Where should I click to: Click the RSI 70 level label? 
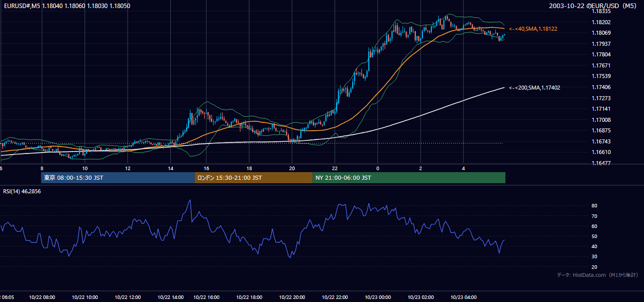594,216
